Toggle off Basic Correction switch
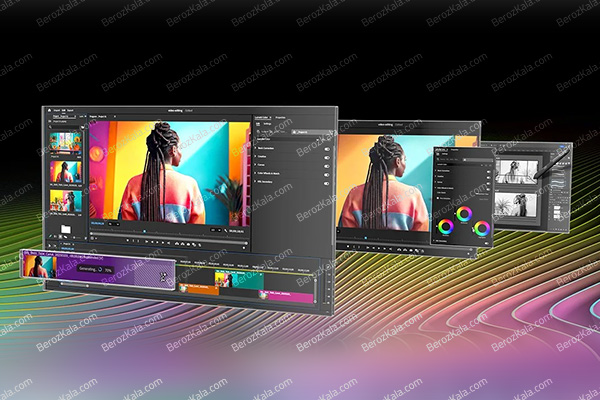The width and height of the screenshot is (600, 400). tap(327, 149)
